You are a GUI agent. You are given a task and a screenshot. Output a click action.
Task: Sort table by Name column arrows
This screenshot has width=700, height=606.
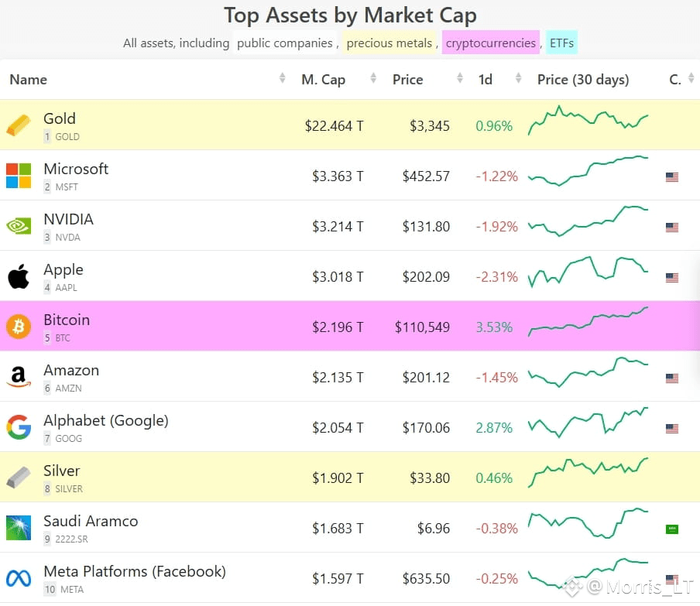click(x=282, y=78)
